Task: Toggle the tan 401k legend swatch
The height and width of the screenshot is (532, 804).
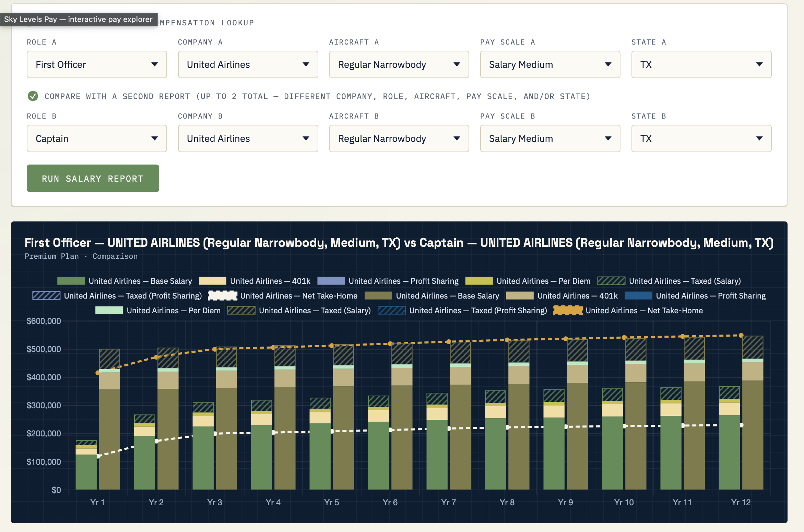Action: coord(520,296)
